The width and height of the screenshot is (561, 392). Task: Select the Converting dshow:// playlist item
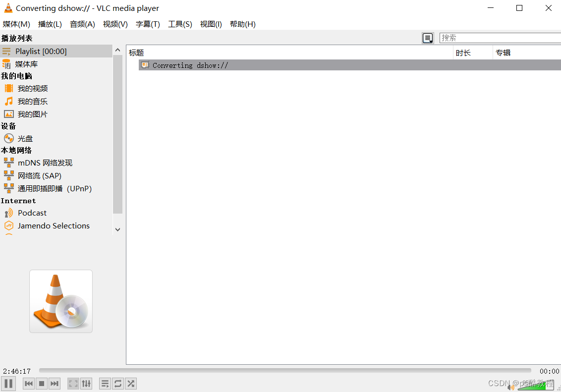click(349, 65)
